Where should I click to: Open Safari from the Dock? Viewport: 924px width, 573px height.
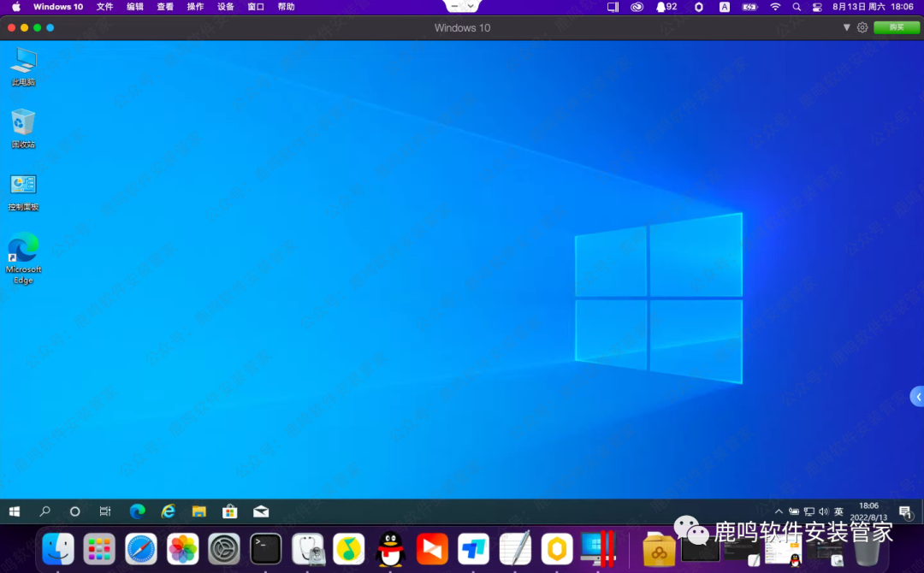141,549
